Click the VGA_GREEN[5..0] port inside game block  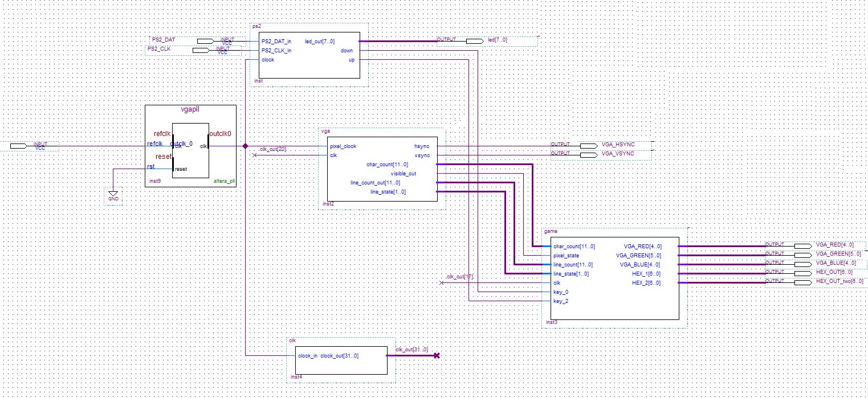pyautogui.click(x=639, y=256)
